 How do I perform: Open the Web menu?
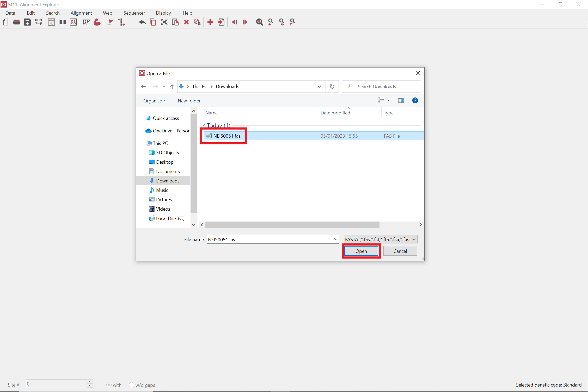107,13
